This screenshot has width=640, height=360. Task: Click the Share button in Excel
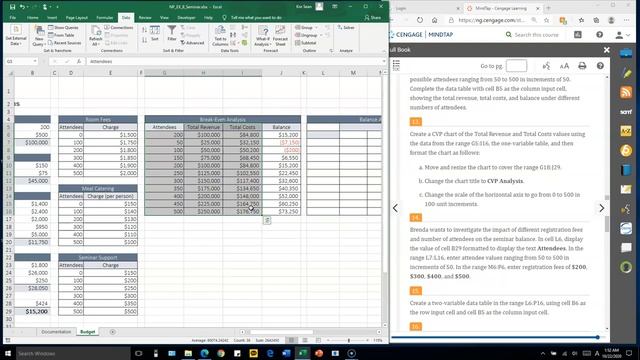pyautogui.click(x=373, y=18)
